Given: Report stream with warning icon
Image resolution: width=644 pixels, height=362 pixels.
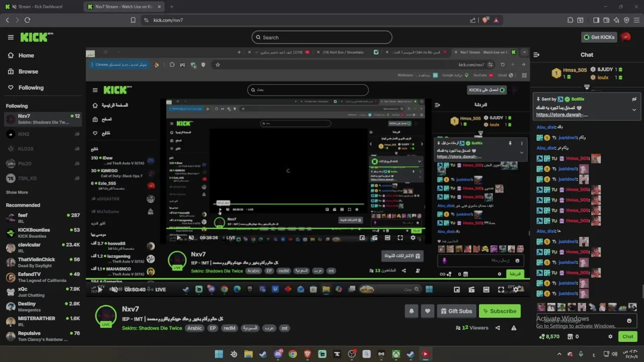Looking at the screenshot, I should click(x=514, y=328).
